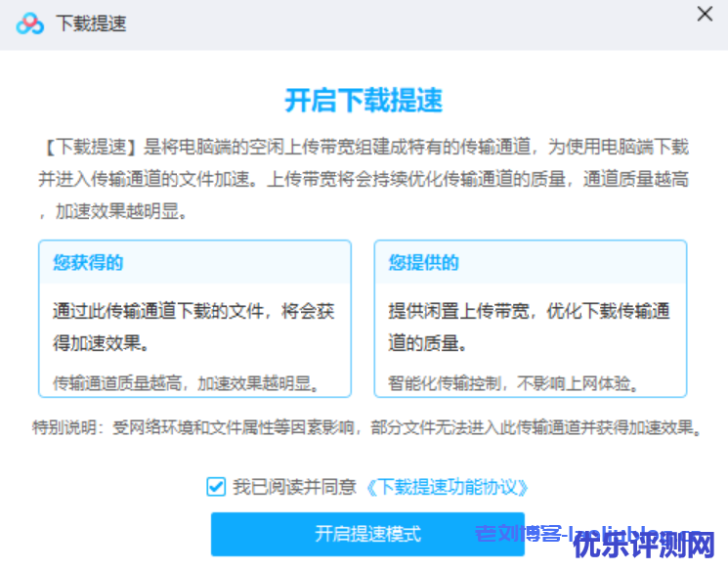Click text 传输通道质量越高，加速效果越明显。
728x571 pixels.
pos(186,384)
